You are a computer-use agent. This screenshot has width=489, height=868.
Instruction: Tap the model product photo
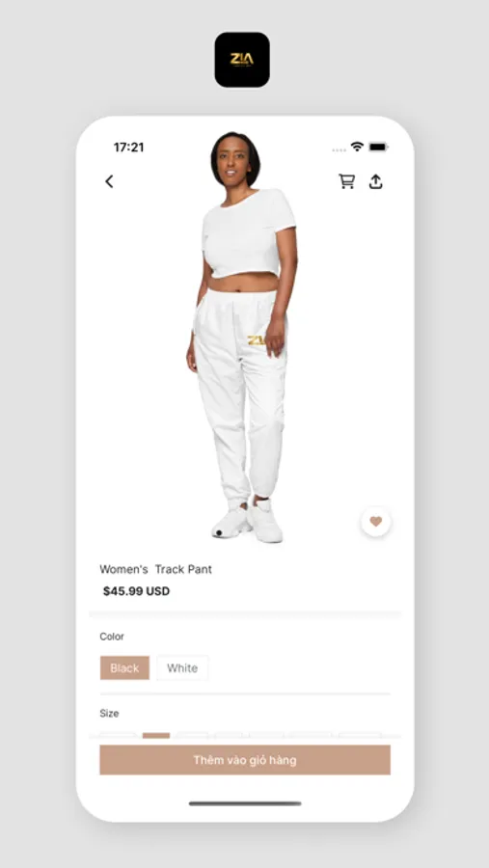(242, 337)
